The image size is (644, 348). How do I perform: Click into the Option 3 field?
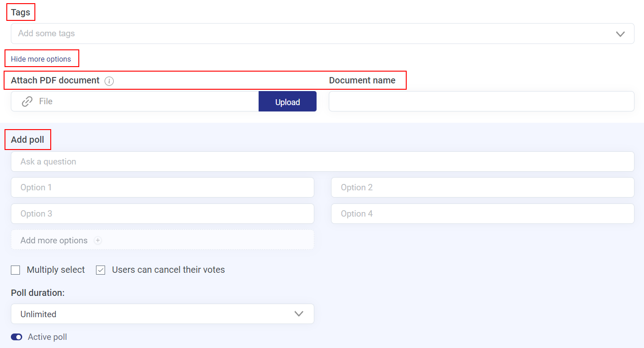click(x=162, y=214)
